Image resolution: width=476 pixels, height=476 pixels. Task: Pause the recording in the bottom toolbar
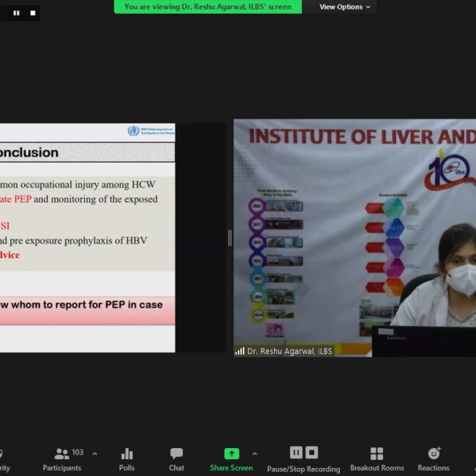296,453
